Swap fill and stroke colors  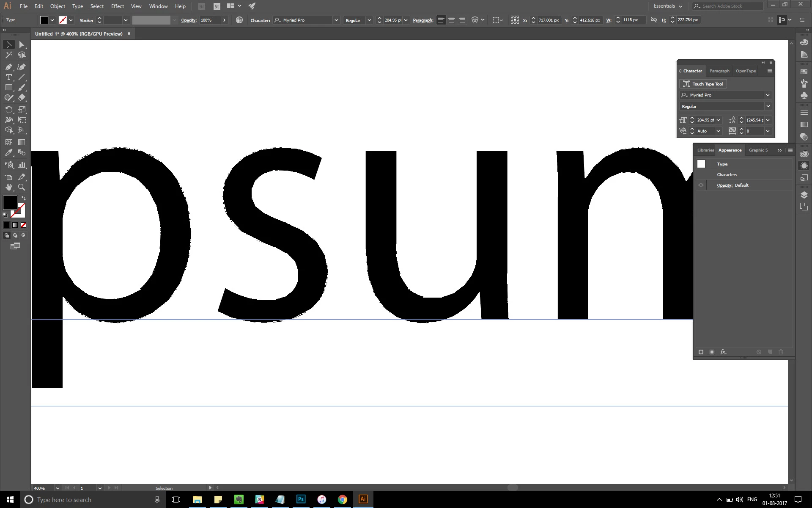tap(24, 198)
